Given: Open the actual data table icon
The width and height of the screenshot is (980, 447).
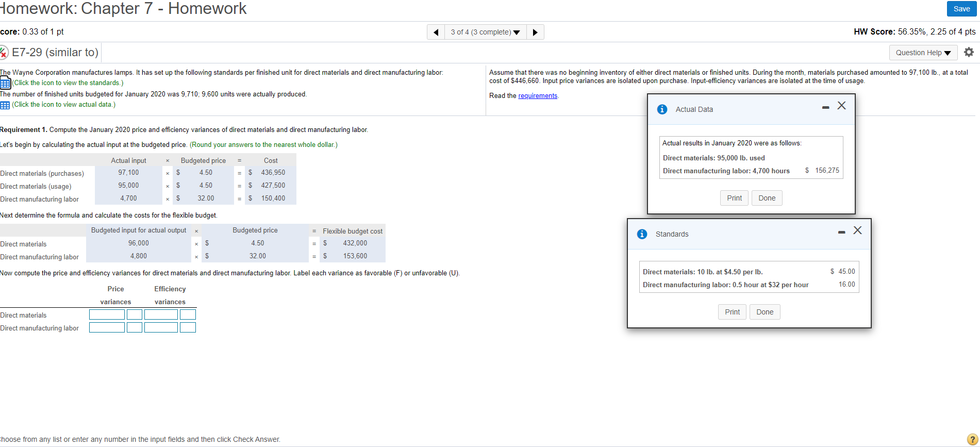Looking at the screenshot, I should pos(5,105).
